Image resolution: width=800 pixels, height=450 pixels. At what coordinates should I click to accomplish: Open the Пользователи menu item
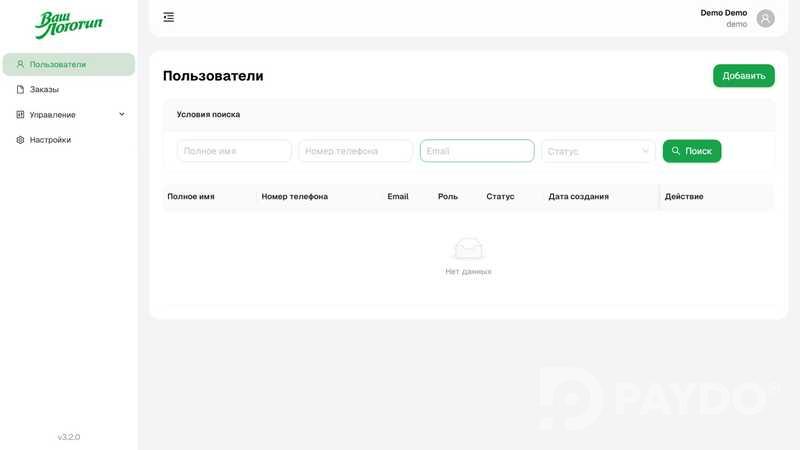69,64
